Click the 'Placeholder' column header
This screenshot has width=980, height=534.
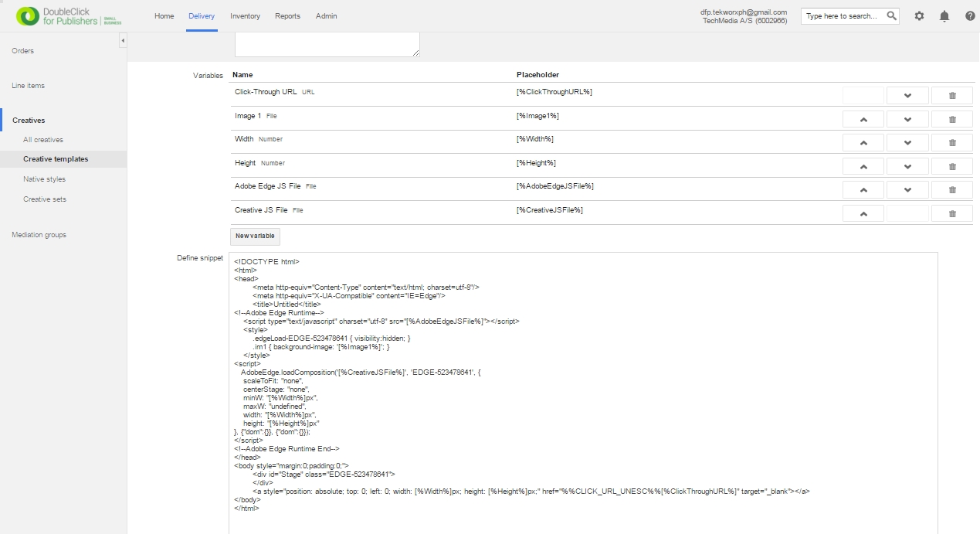[x=537, y=75]
